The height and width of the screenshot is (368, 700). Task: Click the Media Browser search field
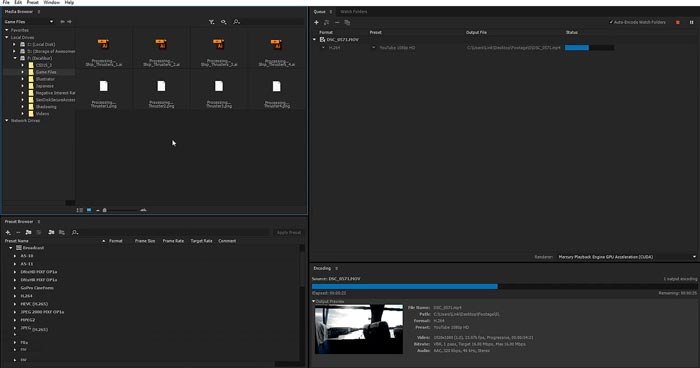[273, 21]
